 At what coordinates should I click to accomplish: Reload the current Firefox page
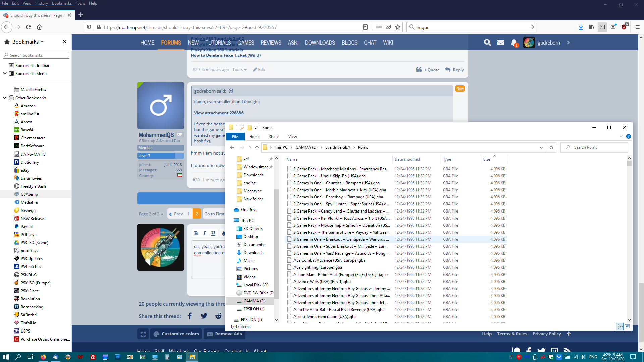coord(29,27)
